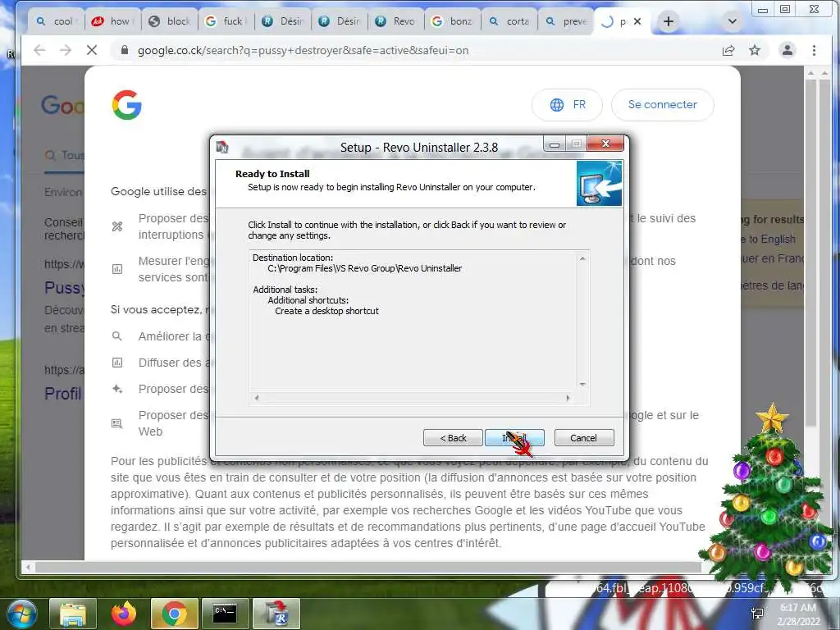Switch to the 'bonz' Chrome tab
The width and height of the screenshot is (840, 630).
(x=453, y=21)
